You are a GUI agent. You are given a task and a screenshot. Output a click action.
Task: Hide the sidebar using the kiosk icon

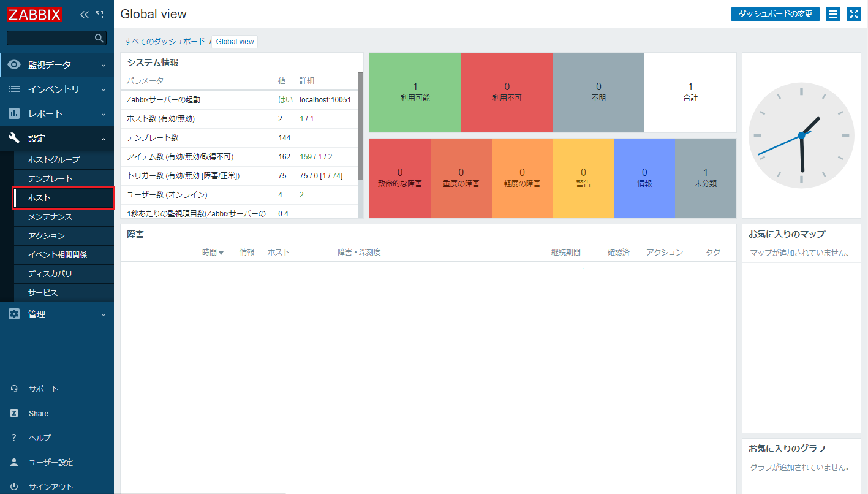coord(99,14)
